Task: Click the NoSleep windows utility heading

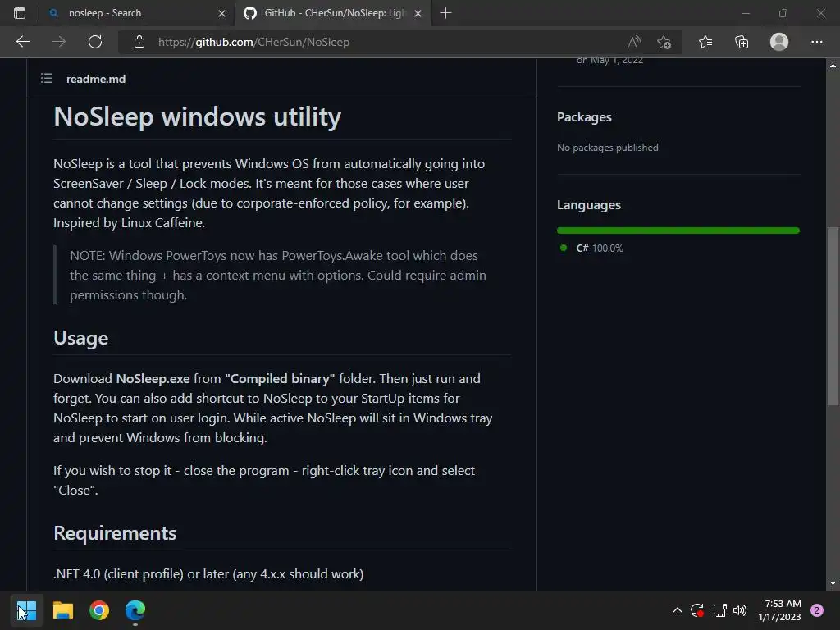Action: pos(197,116)
